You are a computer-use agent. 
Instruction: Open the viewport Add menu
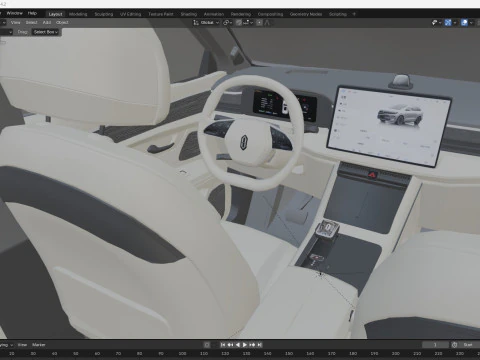(47, 22)
